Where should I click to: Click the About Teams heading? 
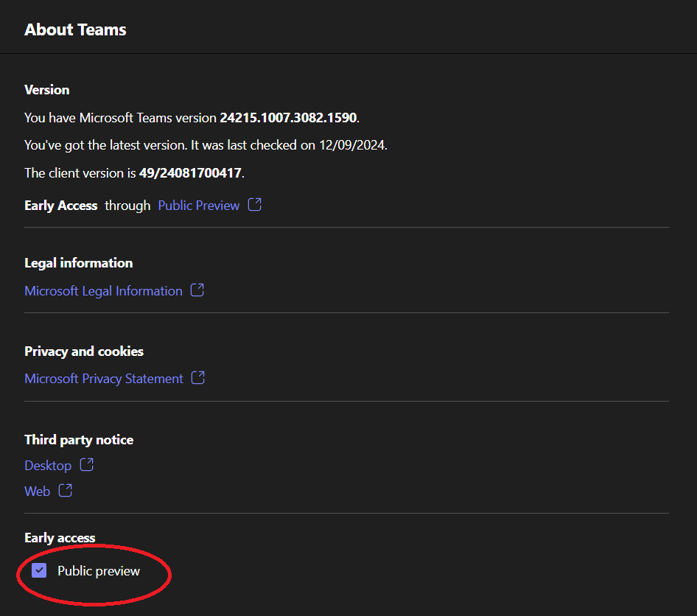pos(76,29)
